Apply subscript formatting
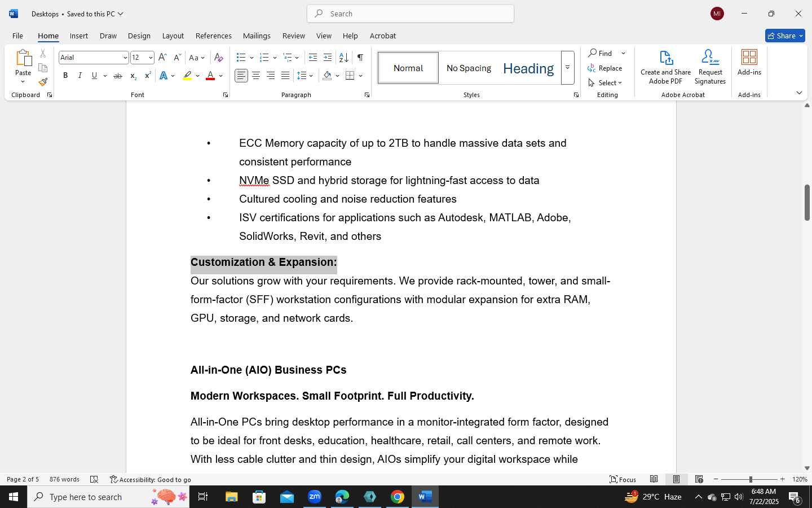Viewport: 812px width, 508px height. (x=133, y=76)
